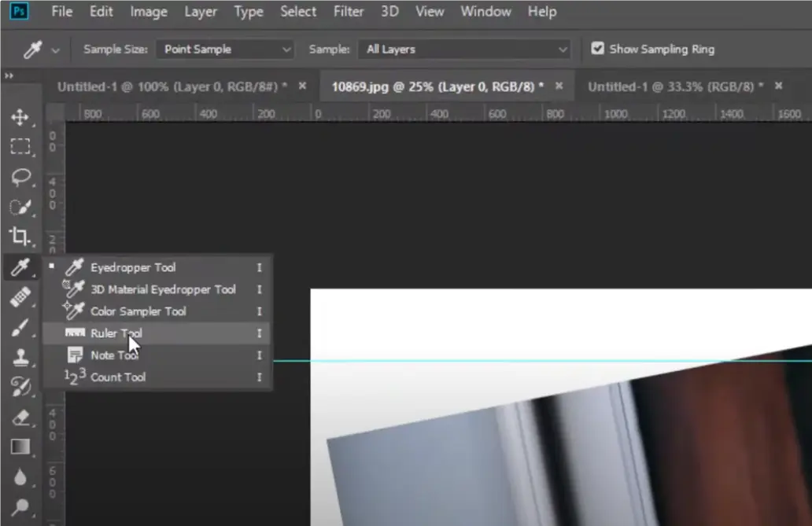Image resolution: width=812 pixels, height=526 pixels.
Task: Open the Layer menu
Action: tap(201, 11)
